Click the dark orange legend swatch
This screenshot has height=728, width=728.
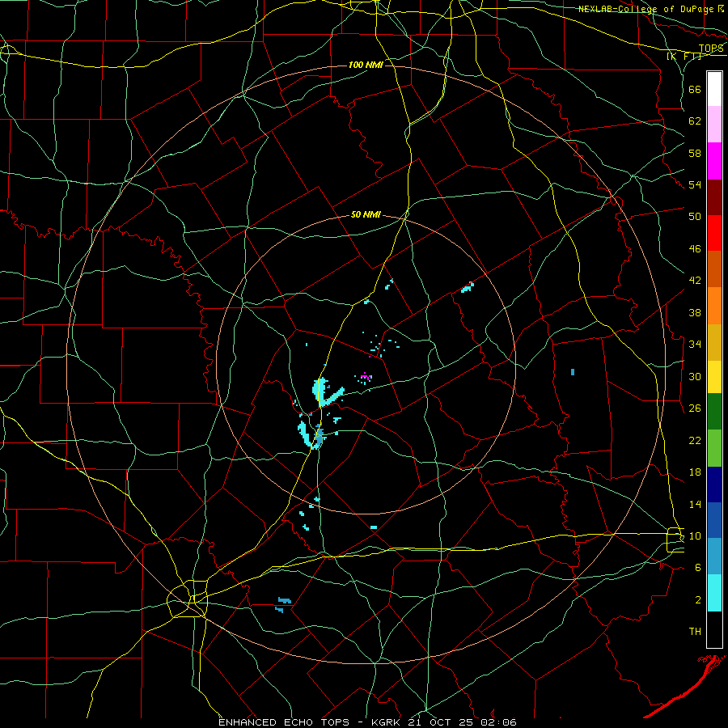(x=714, y=269)
